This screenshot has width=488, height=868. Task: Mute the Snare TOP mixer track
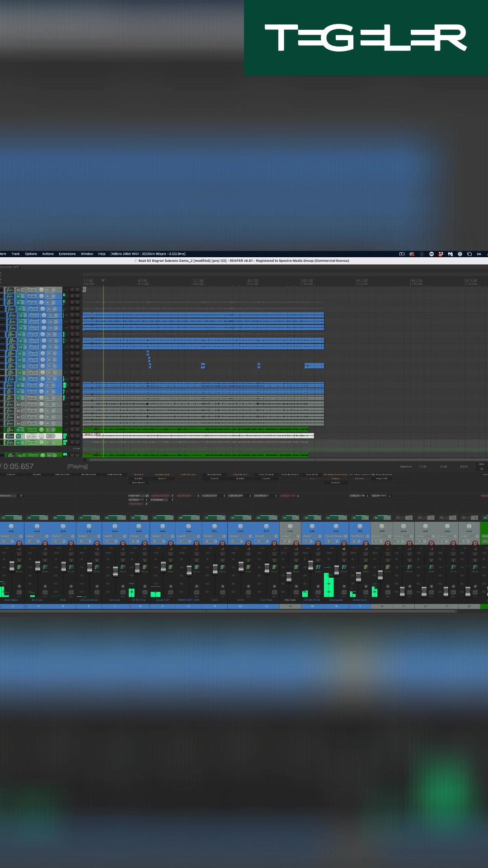170,555
